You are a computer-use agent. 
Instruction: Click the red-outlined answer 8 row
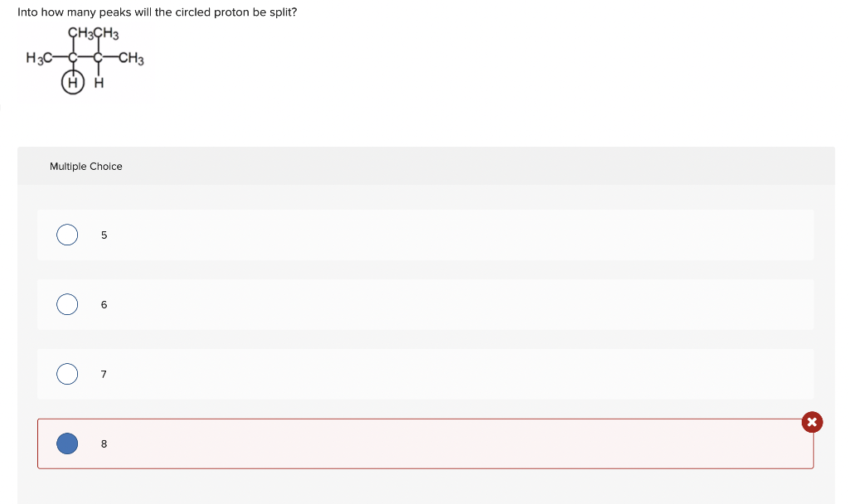pyautogui.click(x=425, y=443)
